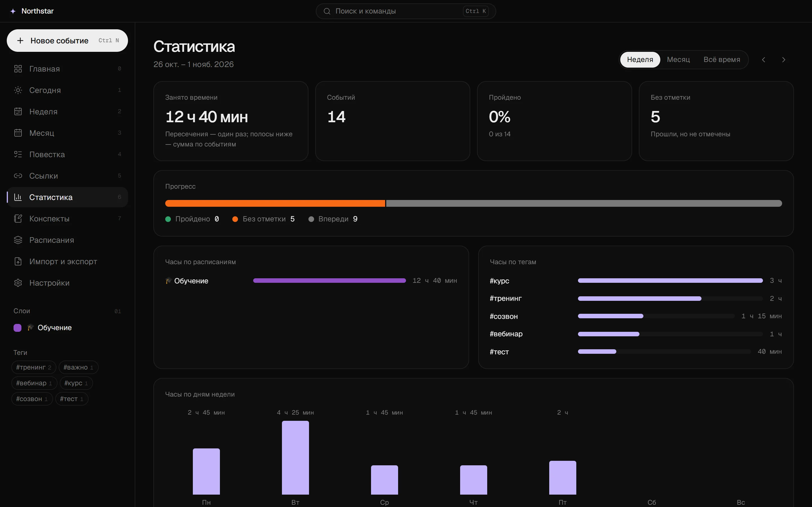Open the Неделя calendar icon

[x=18, y=112]
